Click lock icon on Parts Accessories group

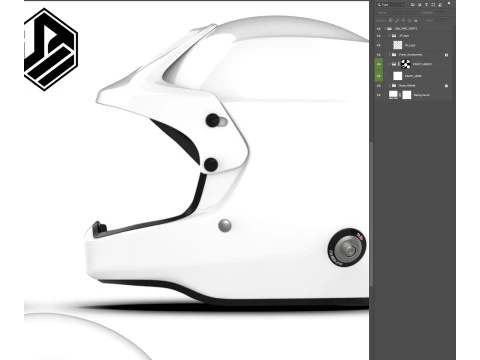(x=446, y=55)
